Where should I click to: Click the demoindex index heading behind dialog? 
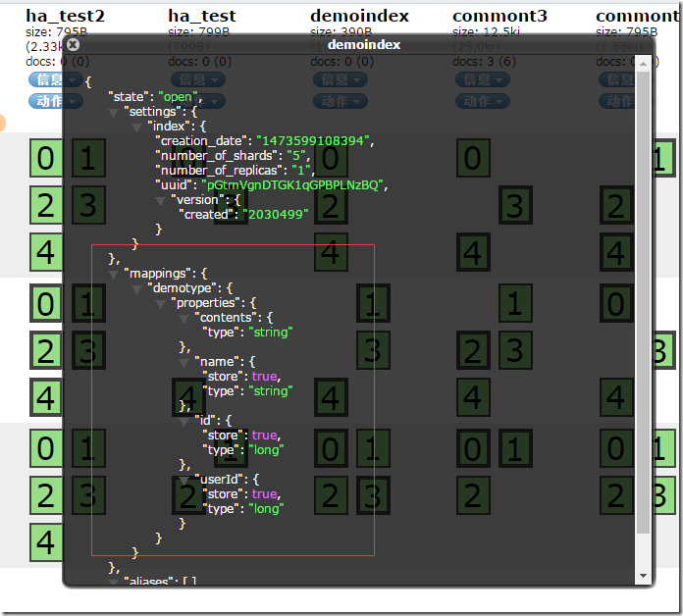pos(360,16)
